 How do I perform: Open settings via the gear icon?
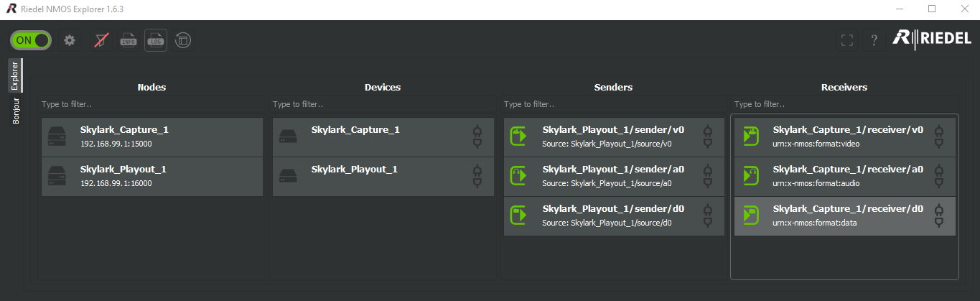(70, 40)
